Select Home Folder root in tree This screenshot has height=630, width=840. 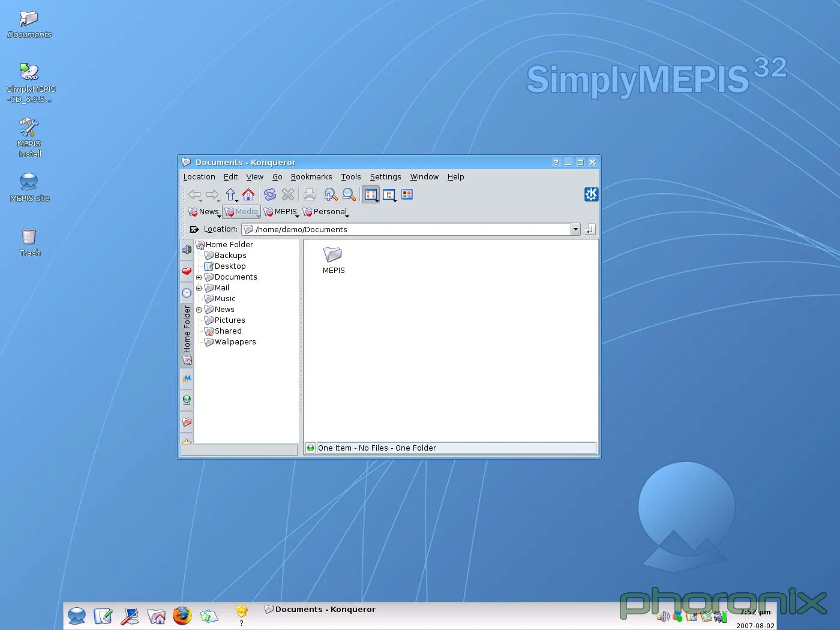tap(224, 245)
